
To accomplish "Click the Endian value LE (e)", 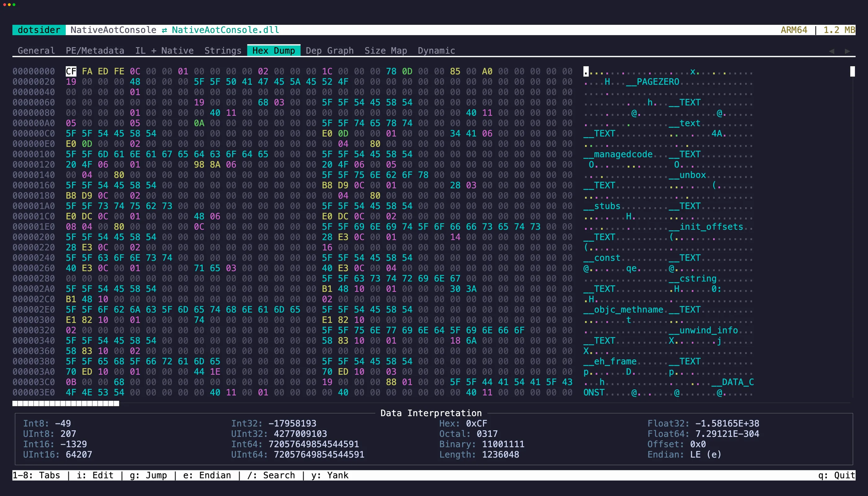I will pos(706,454).
